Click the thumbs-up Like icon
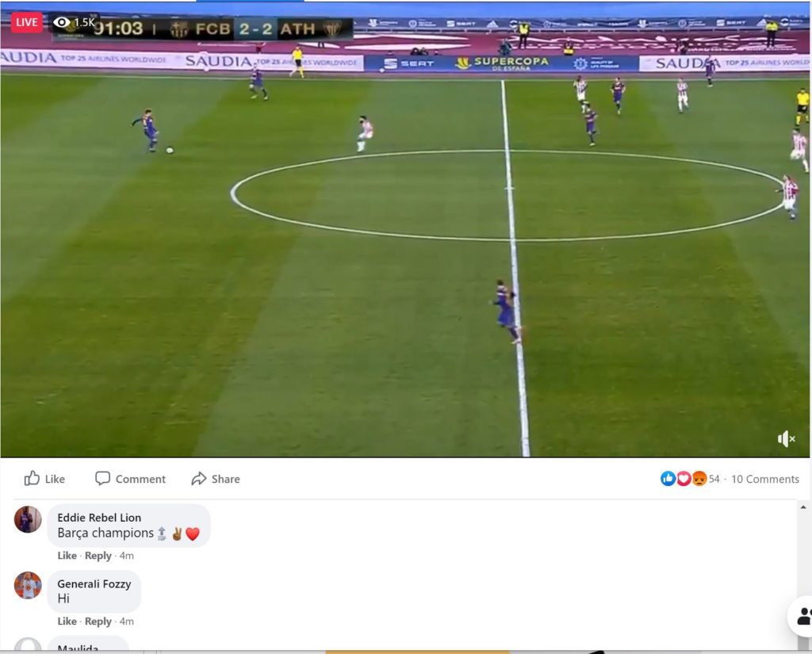This screenshot has height=654, width=812. tap(32, 478)
